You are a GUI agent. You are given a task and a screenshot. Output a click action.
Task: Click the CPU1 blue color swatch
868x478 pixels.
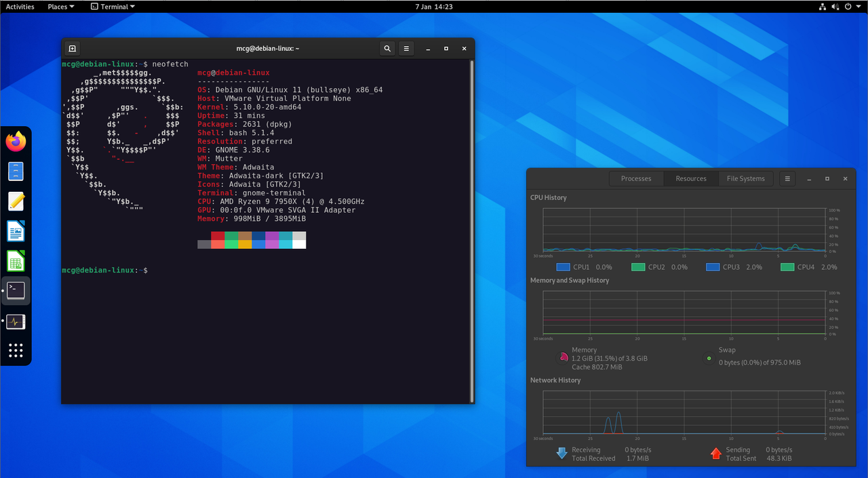tap(562, 267)
